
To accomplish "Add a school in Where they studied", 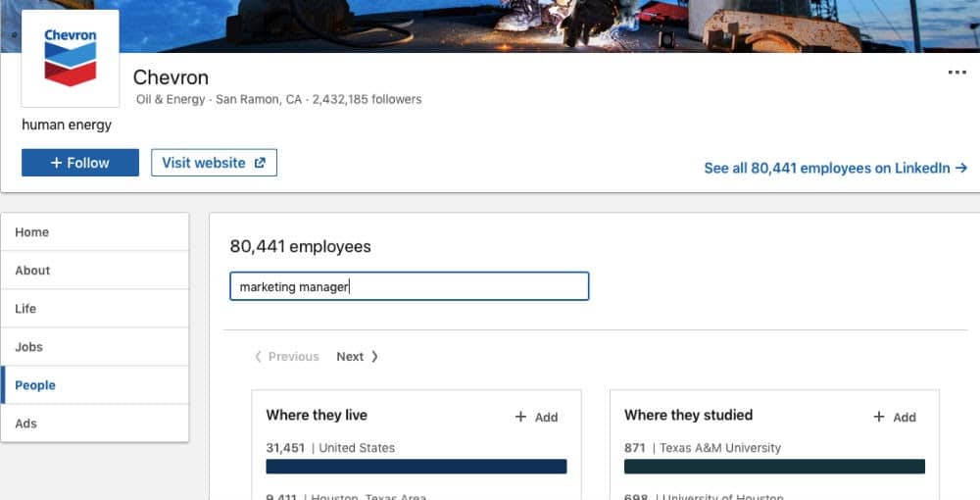I will [x=895, y=417].
